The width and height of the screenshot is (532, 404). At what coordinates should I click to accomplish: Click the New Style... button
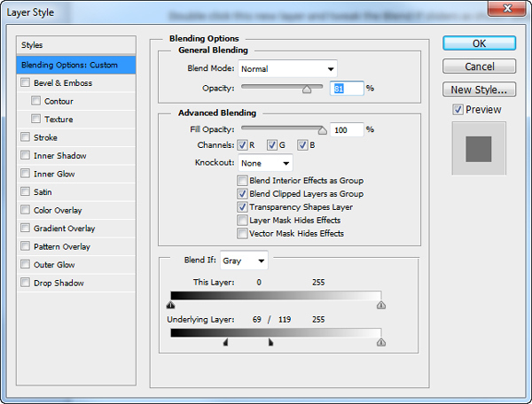[x=479, y=89]
